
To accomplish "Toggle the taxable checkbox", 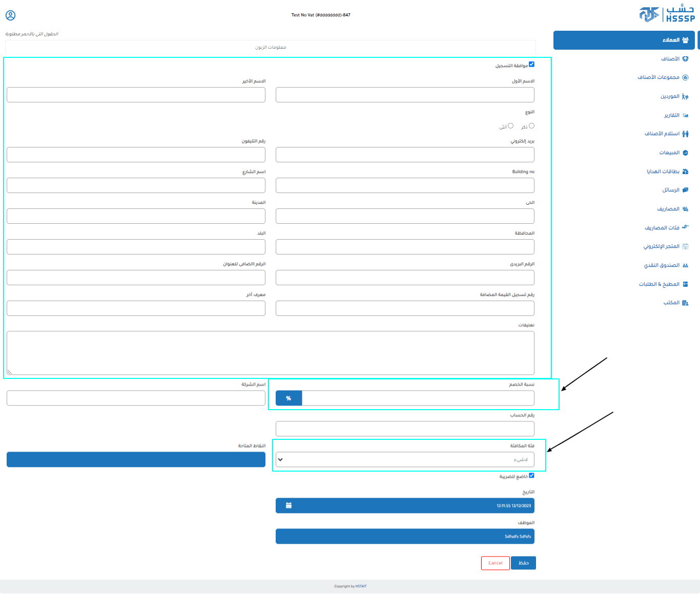I will coord(531,475).
